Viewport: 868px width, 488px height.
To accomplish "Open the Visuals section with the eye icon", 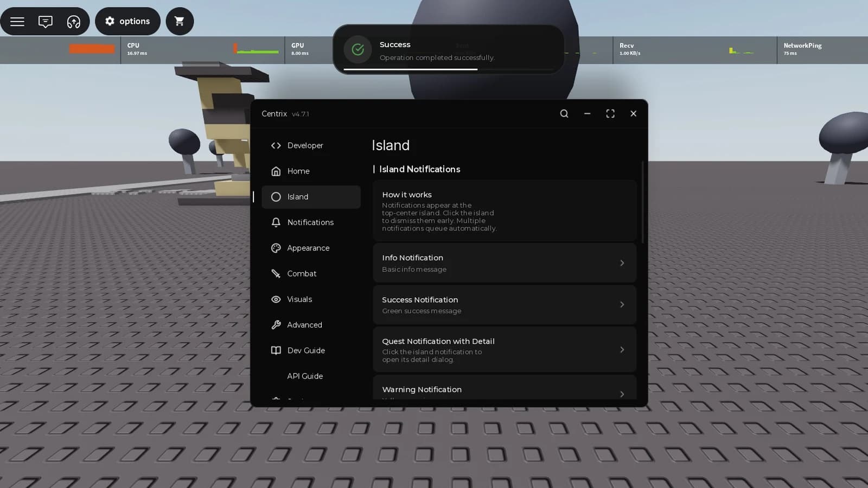I will click(311, 299).
